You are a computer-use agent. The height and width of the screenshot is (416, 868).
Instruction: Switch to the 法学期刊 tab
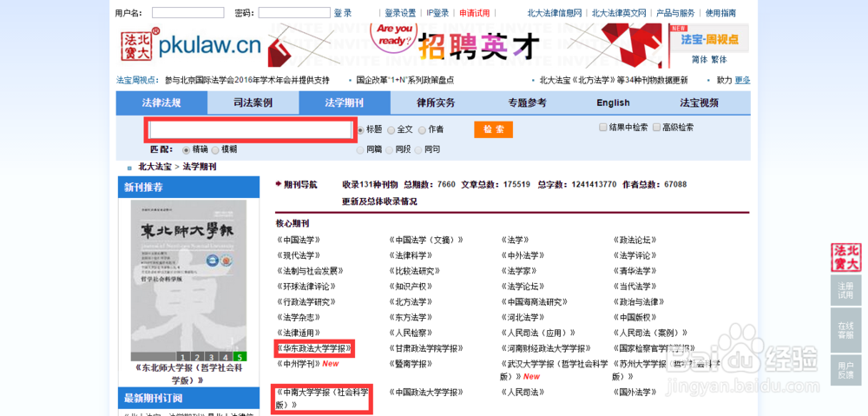click(345, 102)
